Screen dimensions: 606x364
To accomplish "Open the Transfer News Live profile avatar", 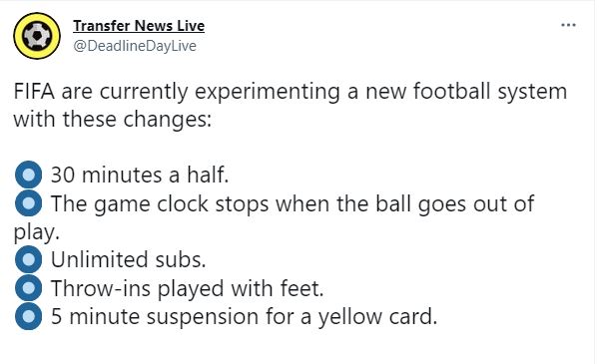I will click(x=37, y=36).
